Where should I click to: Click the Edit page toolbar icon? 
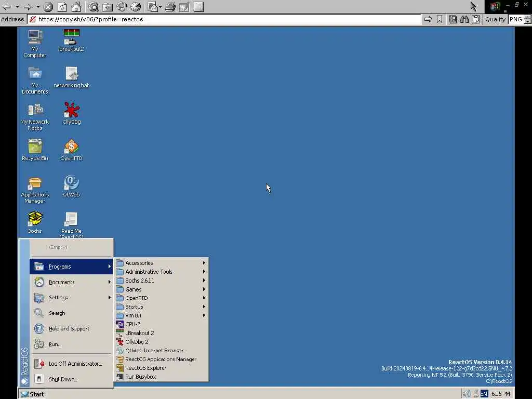click(184, 6)
